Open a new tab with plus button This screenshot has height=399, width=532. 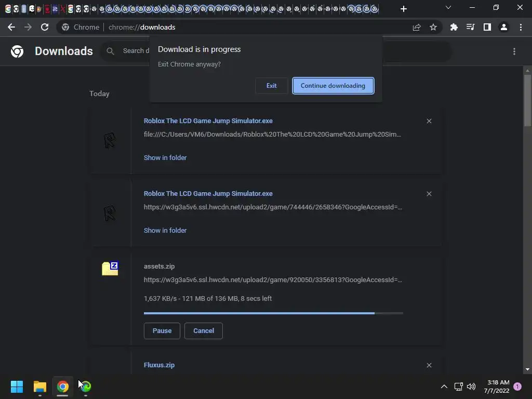(x=403, y=9)
